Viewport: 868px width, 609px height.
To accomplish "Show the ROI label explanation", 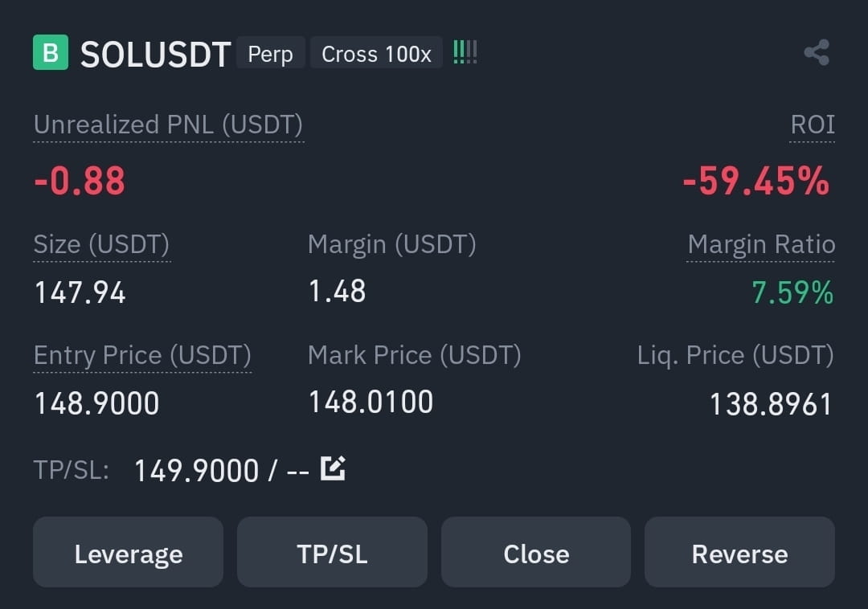I will click(812, 125).
